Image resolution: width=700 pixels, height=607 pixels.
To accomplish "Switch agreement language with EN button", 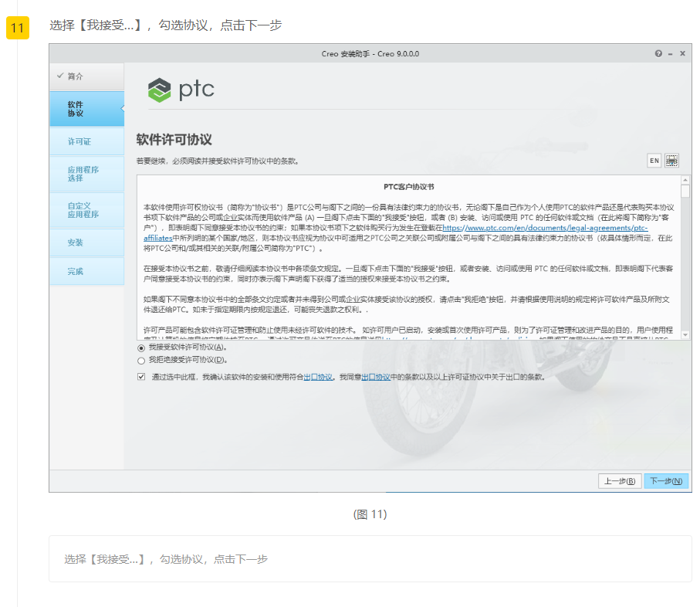I will click(654, 161).
